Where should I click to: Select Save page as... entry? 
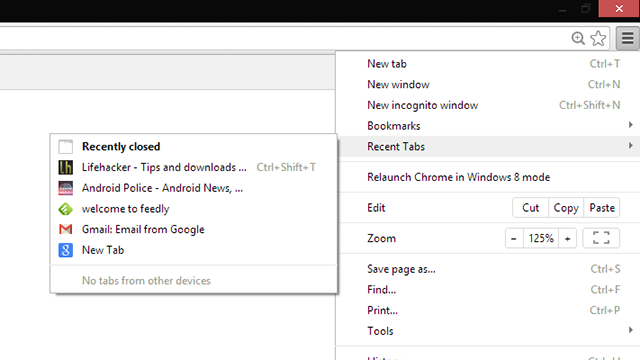coord(488,269)
